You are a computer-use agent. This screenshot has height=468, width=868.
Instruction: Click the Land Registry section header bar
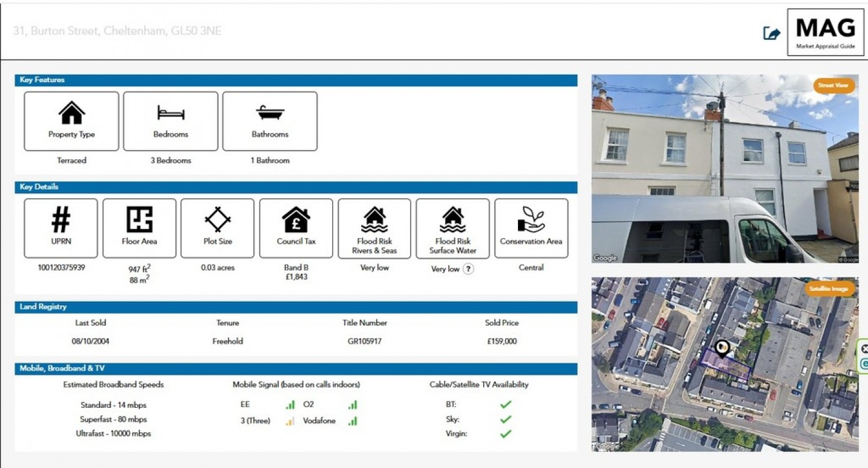pyautogui.click(x=296, y=307)
